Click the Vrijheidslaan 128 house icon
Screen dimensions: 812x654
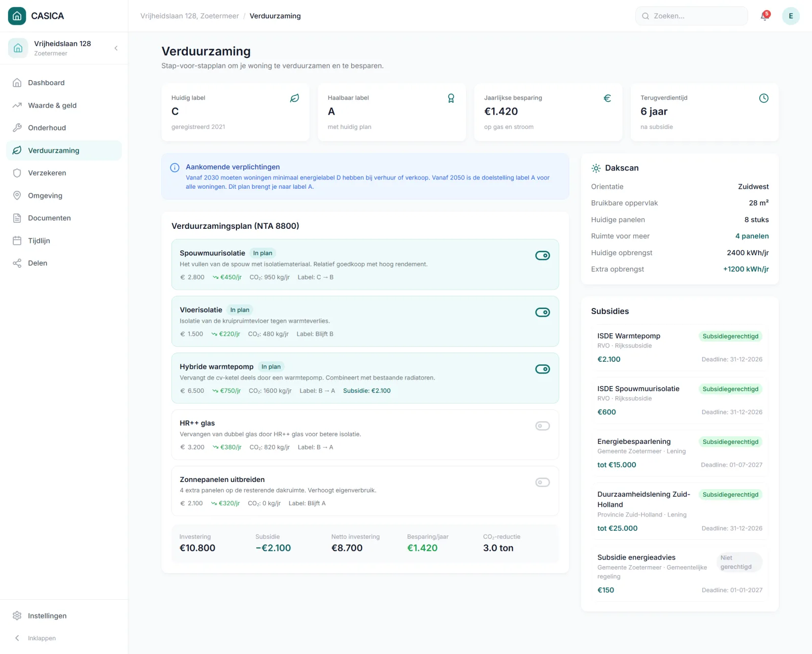tap(18, 48)
